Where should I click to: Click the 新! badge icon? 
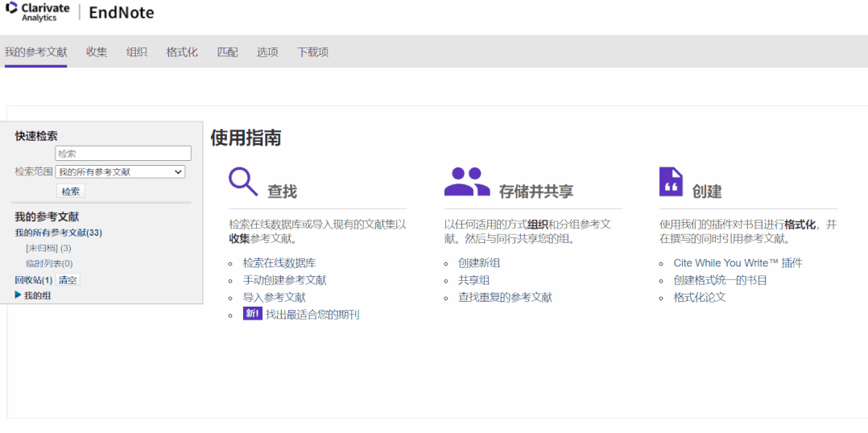(x=252, y=314)
